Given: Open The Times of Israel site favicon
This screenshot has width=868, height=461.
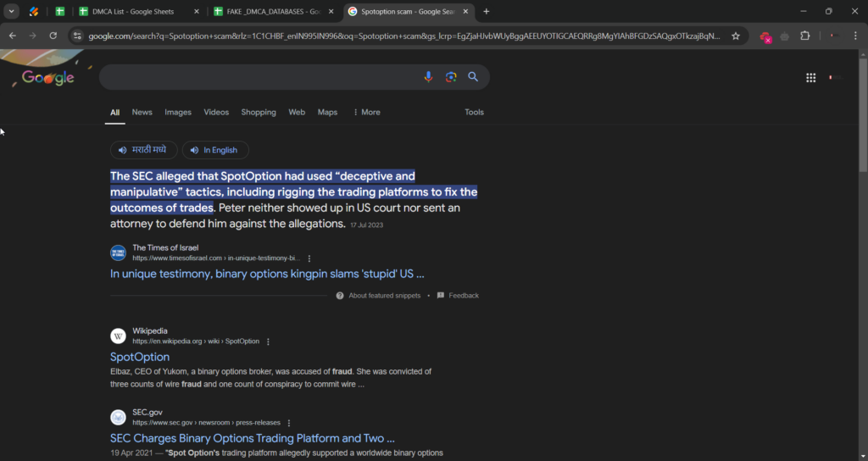Looking at the screenshot, I should point(118,253).
